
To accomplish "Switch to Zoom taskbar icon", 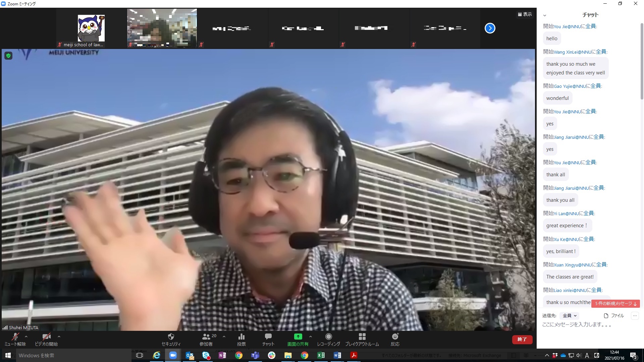I will [x=173, y=355].
